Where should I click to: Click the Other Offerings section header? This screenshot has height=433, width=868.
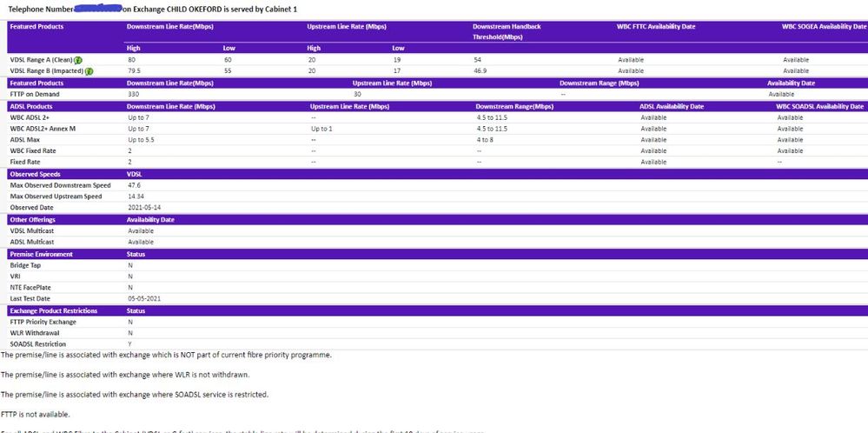35,219
